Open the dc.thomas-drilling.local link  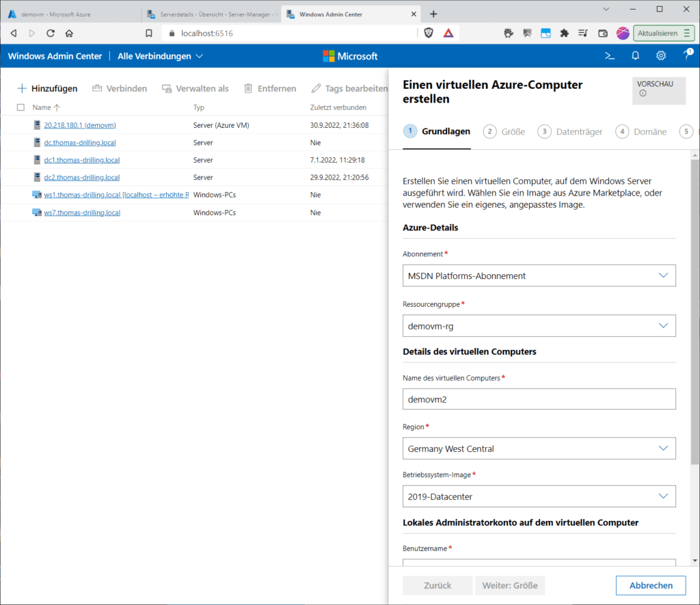tap(80, 142)
